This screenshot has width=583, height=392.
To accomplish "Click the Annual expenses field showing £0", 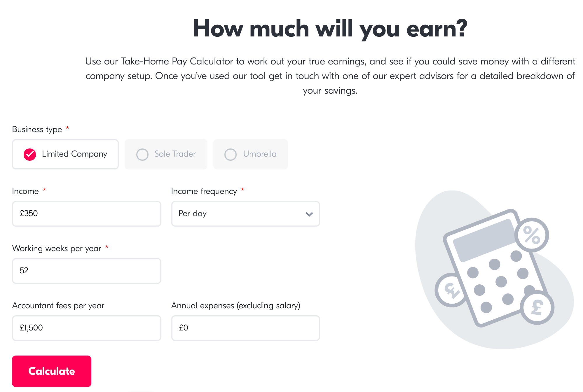I will pyautogui.click(x=245, y=328).
